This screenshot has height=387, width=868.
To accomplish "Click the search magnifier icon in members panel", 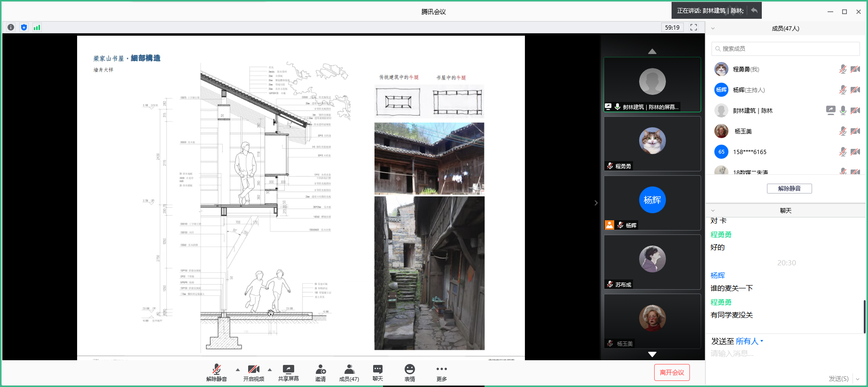I will pos(718,49).
